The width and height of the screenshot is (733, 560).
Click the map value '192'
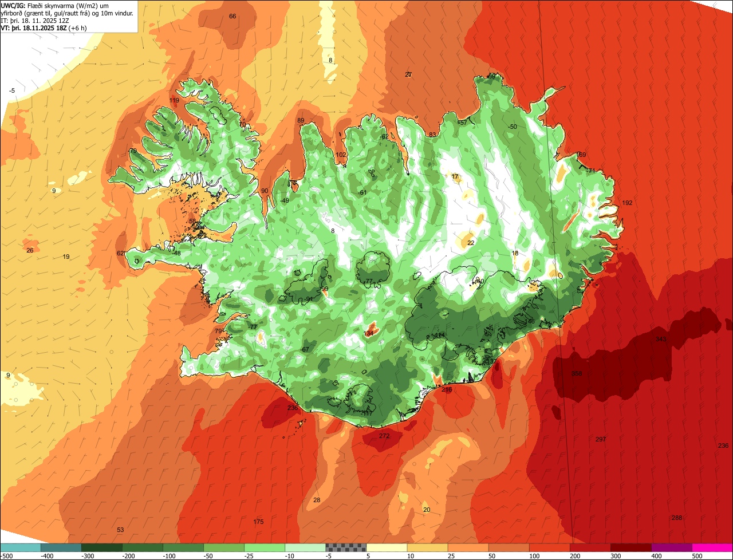click(627, 203)
